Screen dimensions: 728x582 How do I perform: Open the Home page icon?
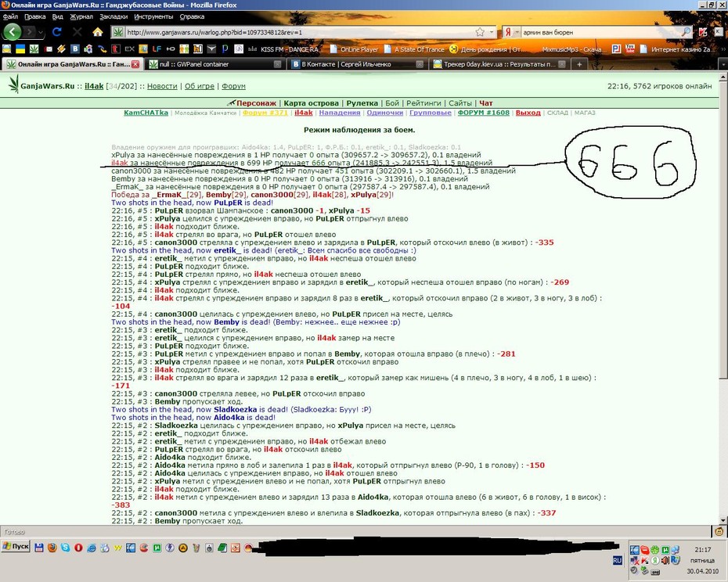[98, 32]
